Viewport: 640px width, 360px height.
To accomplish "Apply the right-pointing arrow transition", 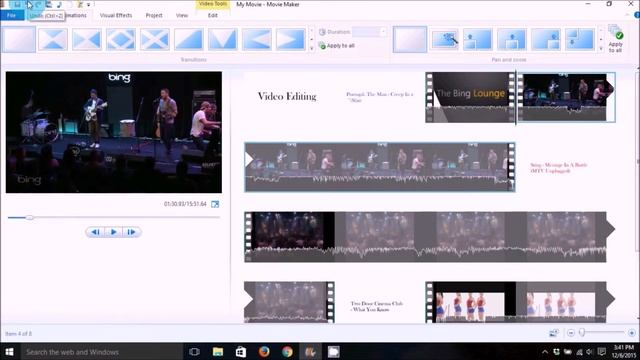I will pyautogui.click(x=291, y=39).
